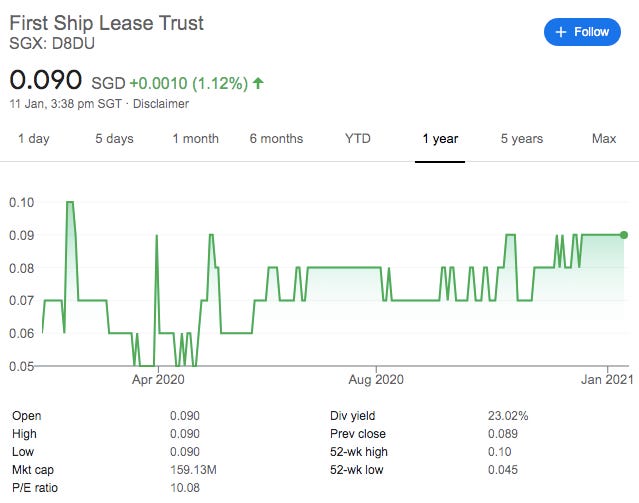Switch chart to 5 years

point(522,139)
